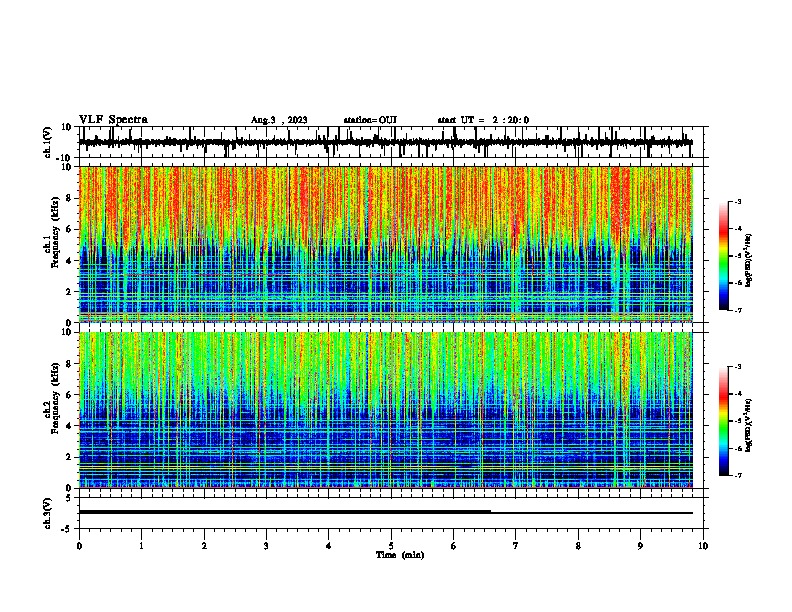Click ch.1 frequency axis tick '2'
The image size is (792, 612).
point(70,291)
